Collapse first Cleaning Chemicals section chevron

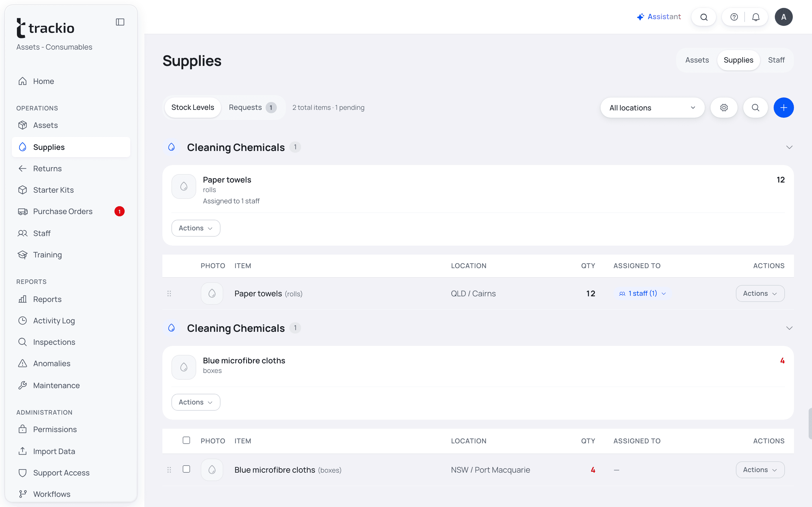(789, 147)
